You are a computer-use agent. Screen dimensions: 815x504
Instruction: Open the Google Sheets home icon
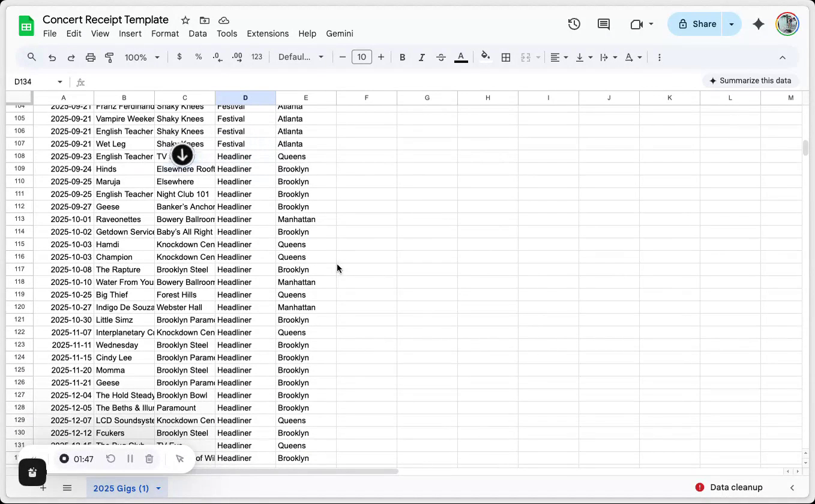click(x=26, y=26)
